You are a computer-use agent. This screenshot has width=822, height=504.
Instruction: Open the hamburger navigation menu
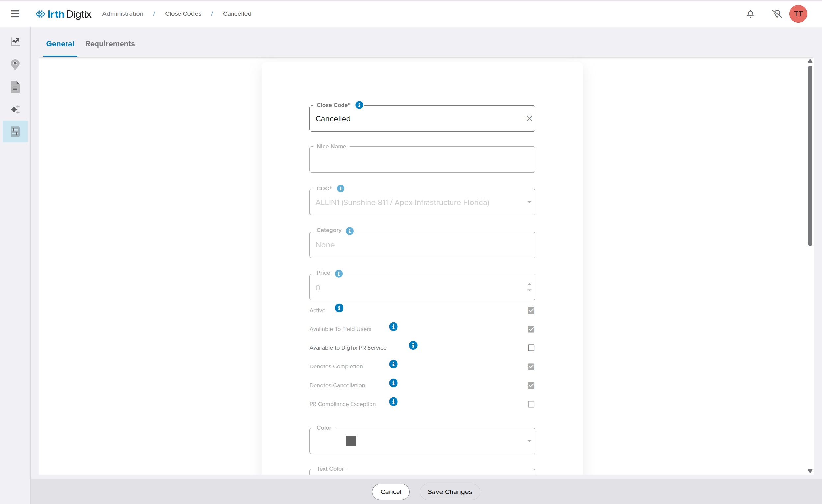tap(15, 14)
